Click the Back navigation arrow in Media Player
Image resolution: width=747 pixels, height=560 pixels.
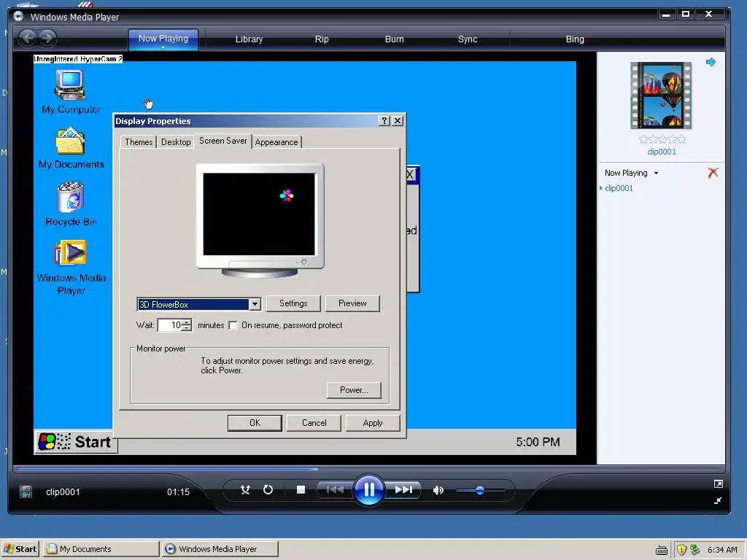pos(28,38)
